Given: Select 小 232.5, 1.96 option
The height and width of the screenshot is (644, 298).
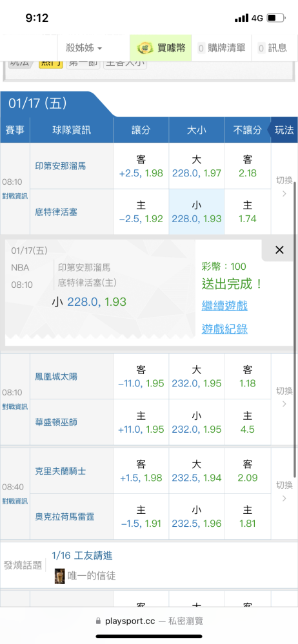Looking at the screenshot, I should click(x=197, y=516).
